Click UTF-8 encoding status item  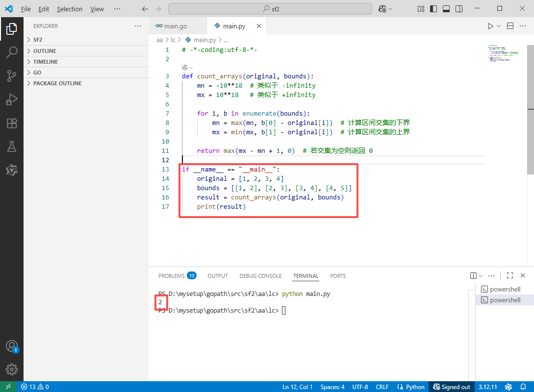[x=360, y=387]
